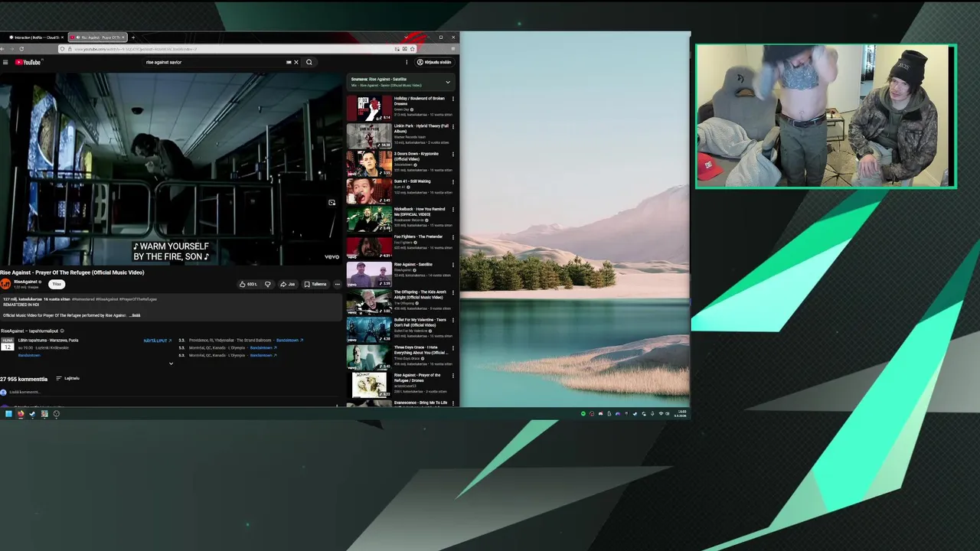Open Firefox from the taskbar
Image resolution: width=980 pixels, height=551 pixels.
click(21, 414)
